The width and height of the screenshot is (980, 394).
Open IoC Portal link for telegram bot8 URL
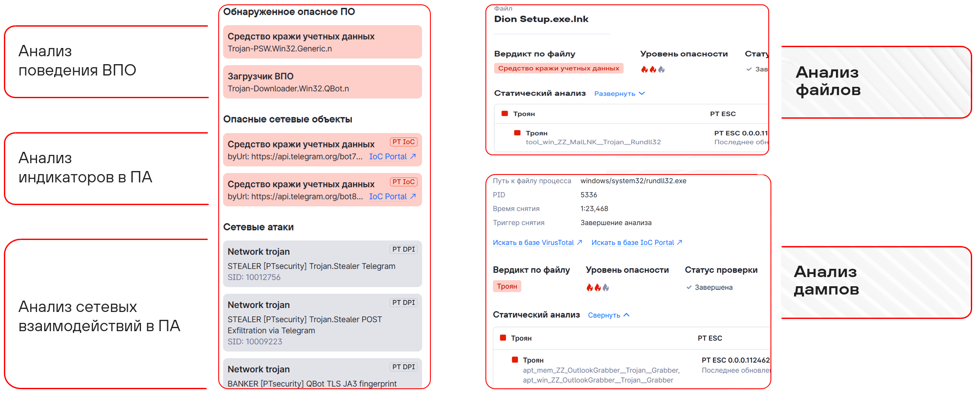pos(392,197)
